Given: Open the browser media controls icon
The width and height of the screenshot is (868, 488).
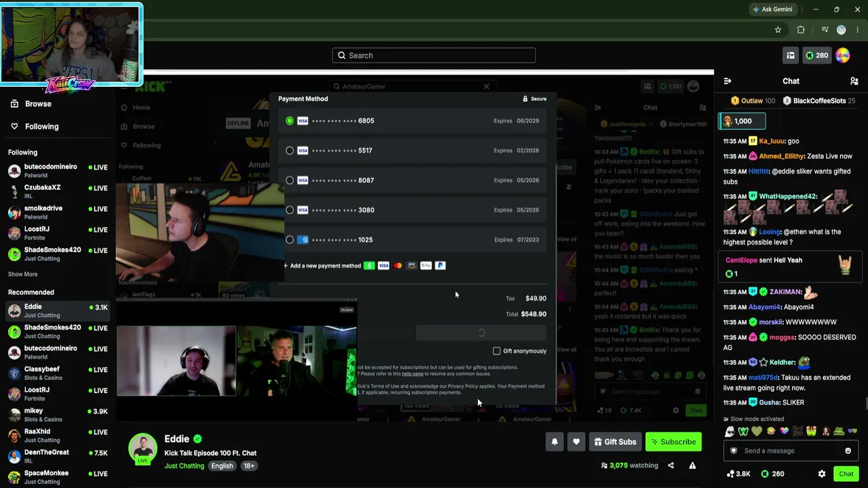Looking at the screenshot, I should [825, 30].
